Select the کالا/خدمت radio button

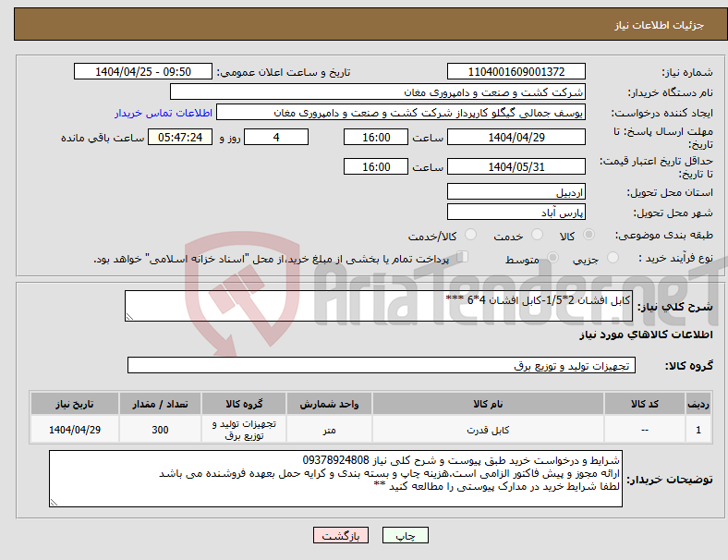point(471,235)
